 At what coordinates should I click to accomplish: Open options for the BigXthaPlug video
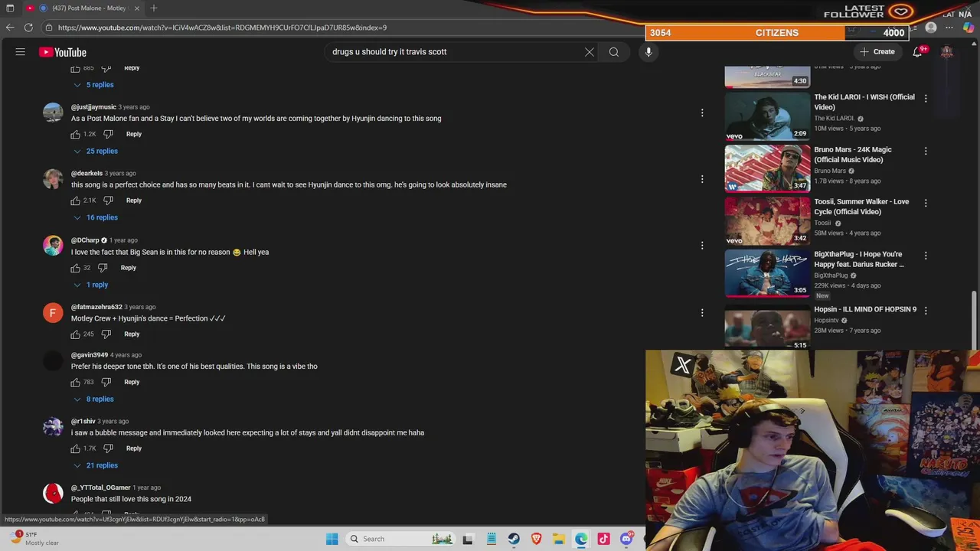coord(926,256)
